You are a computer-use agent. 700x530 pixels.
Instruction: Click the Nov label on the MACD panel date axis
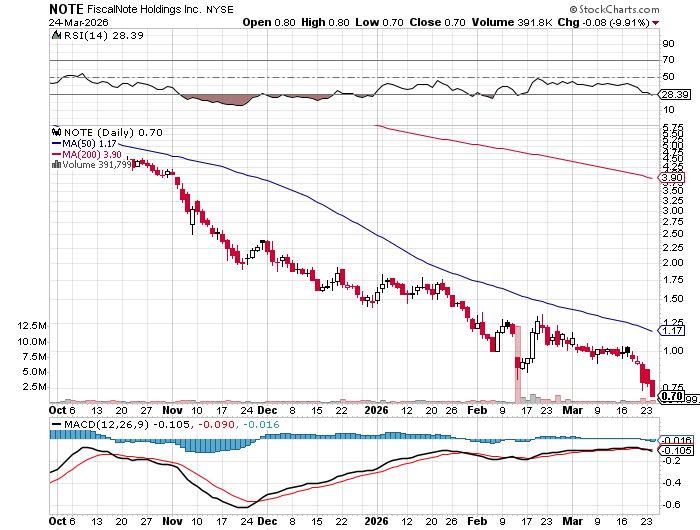click(x=172, y=521)
